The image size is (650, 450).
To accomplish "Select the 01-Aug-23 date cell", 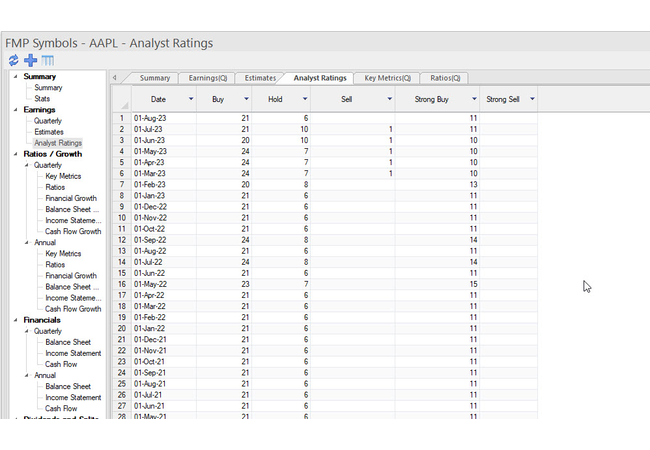I will [164, 118].
